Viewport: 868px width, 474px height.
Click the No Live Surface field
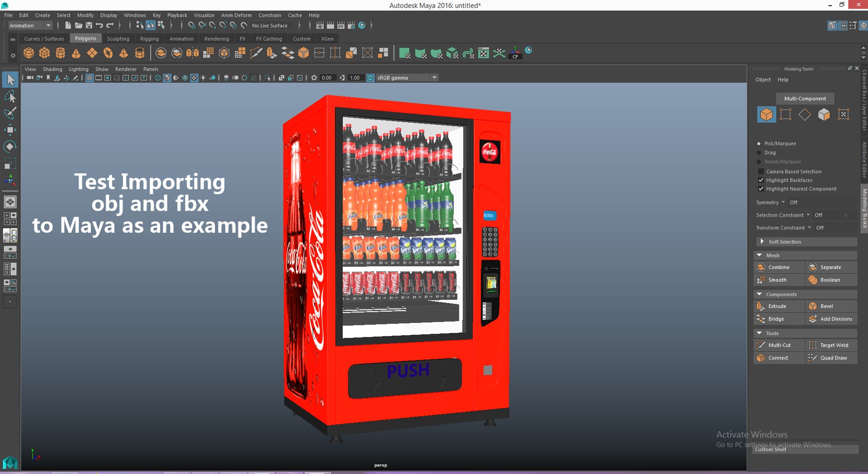click(x=273, y=26)
